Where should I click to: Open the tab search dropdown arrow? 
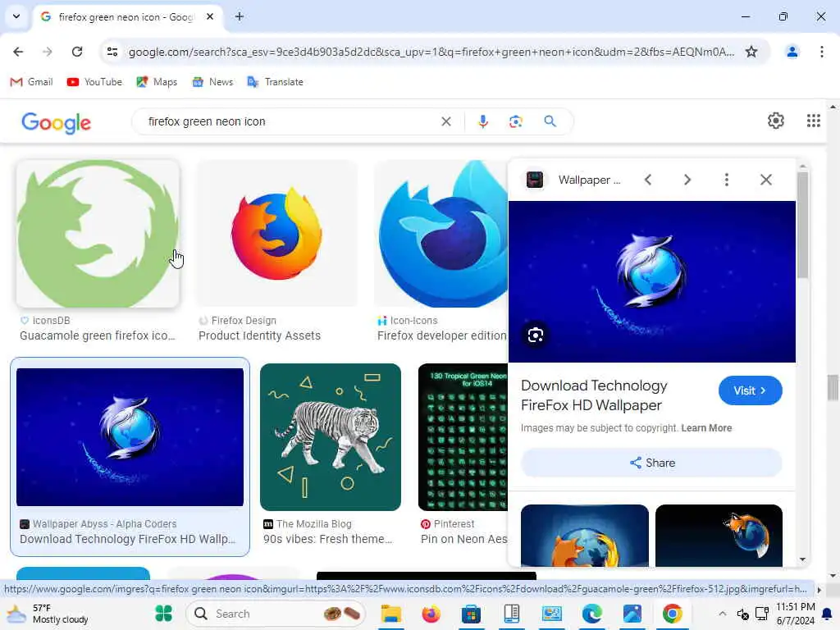tap(16, 16)
